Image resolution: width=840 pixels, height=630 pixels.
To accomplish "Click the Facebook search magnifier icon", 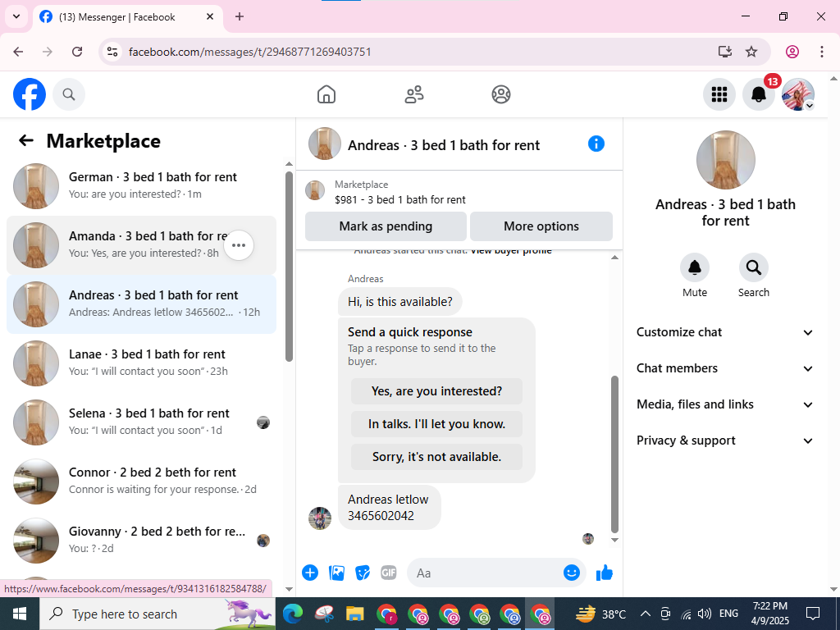I will [x=69, y=94].
